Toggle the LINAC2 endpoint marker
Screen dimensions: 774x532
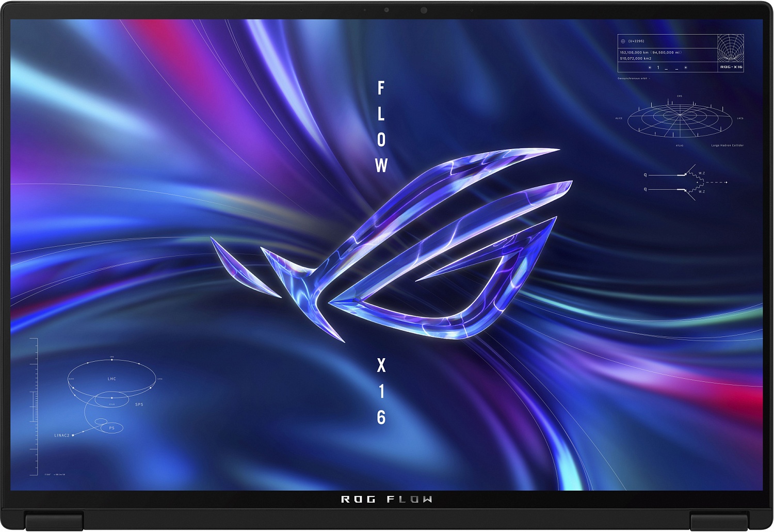[73, 435]
